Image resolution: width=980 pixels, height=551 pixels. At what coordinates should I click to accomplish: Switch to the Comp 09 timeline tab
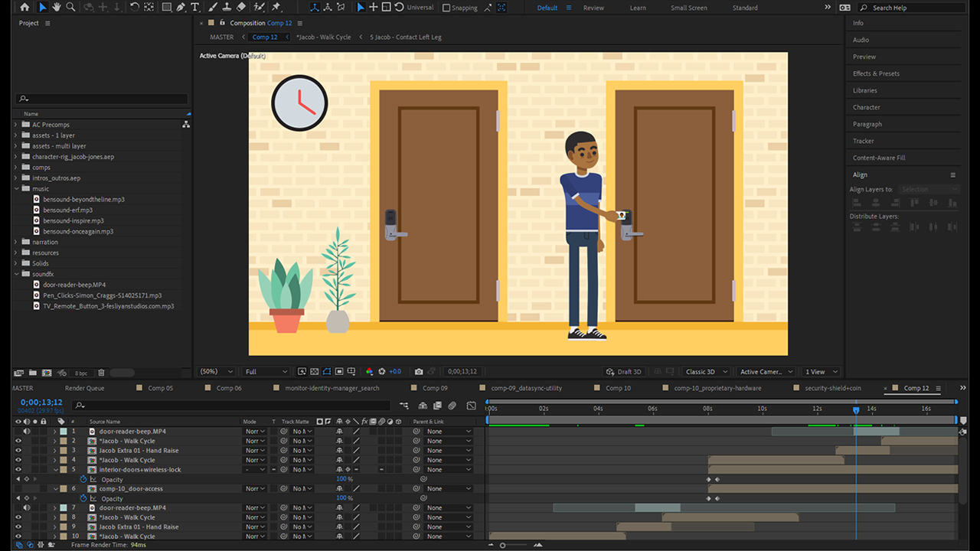pyautogui.click(x=435, y=388)
